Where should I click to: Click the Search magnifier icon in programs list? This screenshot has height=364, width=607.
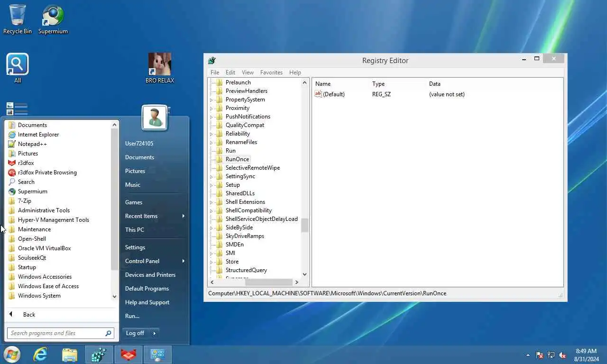[x=12, y=182]
